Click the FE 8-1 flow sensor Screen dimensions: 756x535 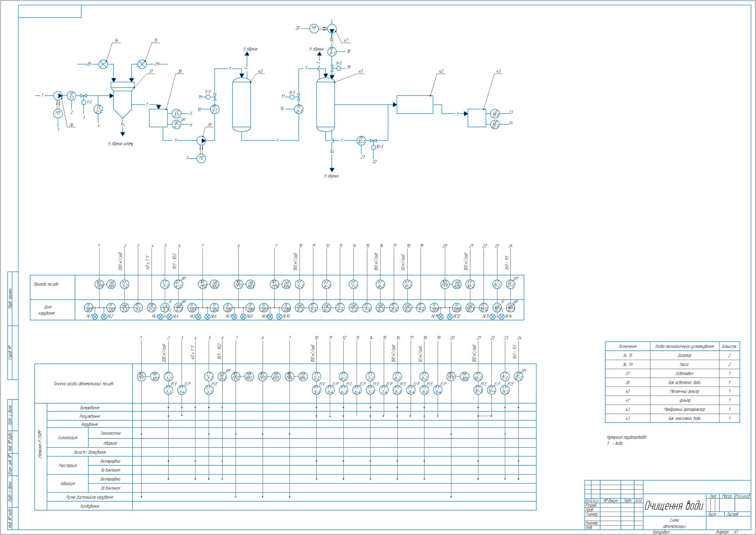(299, 109)
